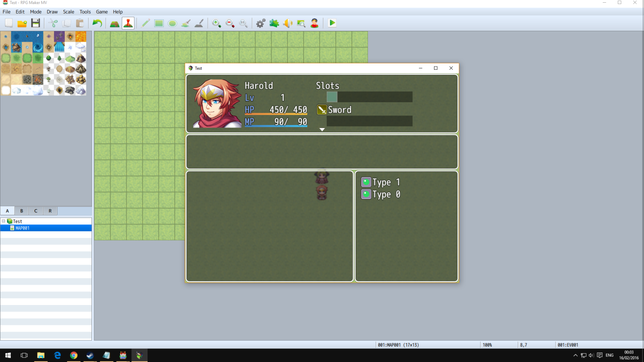Start the Playtest with the green arrow
This screenshot has height=362, width=644.
click(332, 23)
